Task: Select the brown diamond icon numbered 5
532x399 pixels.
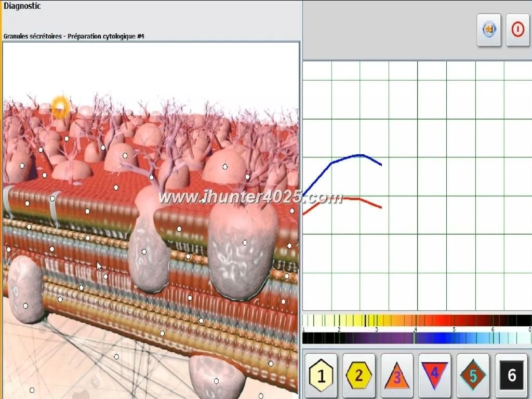Action: pyautogui.click(x=473, y=376)
